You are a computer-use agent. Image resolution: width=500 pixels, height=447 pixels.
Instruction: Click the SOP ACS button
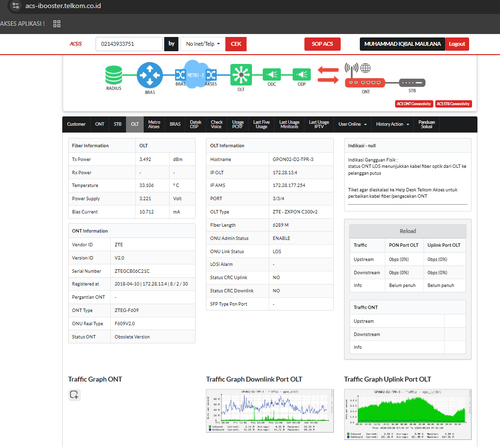(322, 44)
